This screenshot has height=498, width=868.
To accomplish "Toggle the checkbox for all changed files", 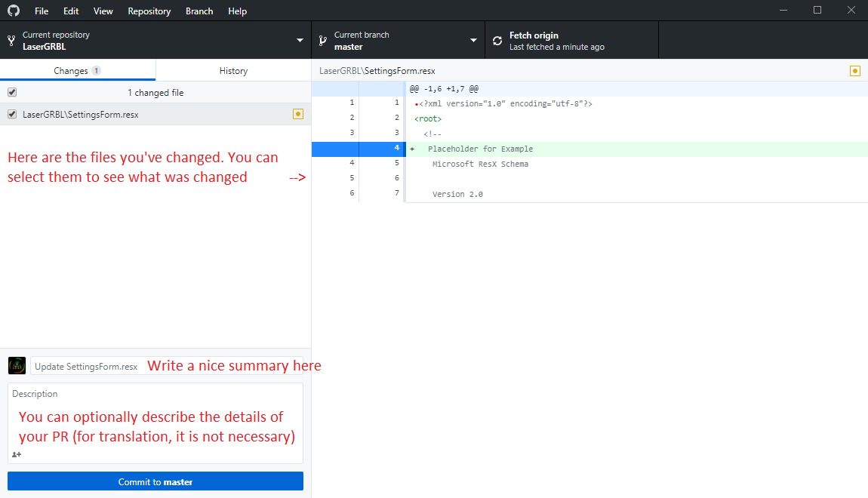I will coord(12,92).
